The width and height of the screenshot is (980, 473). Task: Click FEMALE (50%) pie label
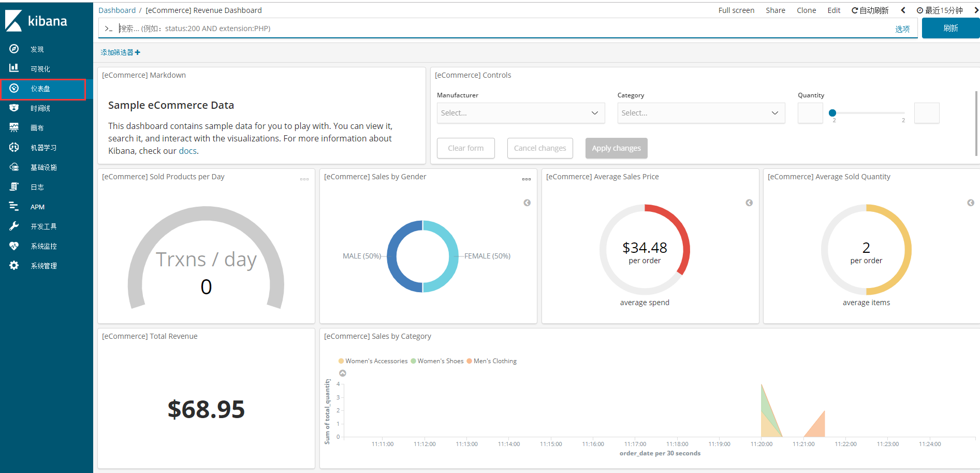487,256
